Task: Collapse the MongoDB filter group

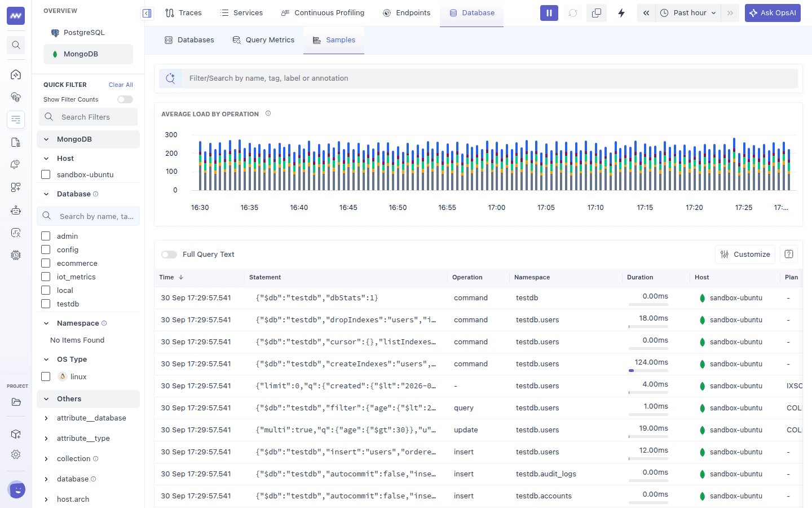Action: coord(46,139)
